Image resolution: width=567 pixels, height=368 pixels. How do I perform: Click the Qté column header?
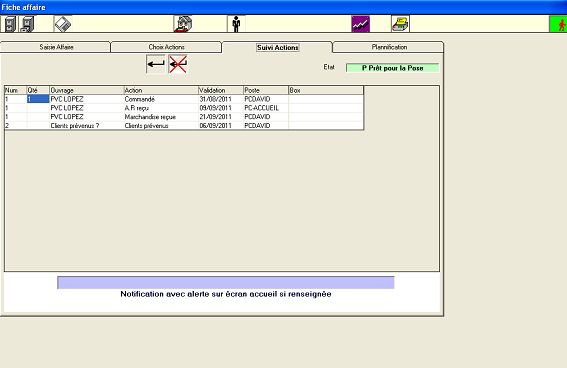(x=38, y=90)
